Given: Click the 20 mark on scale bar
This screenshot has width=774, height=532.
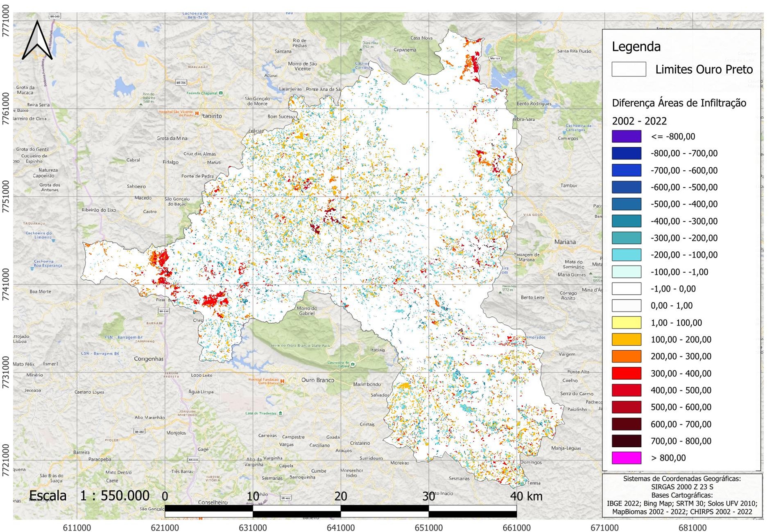Looking at the screenshot, I should (341, 496).
